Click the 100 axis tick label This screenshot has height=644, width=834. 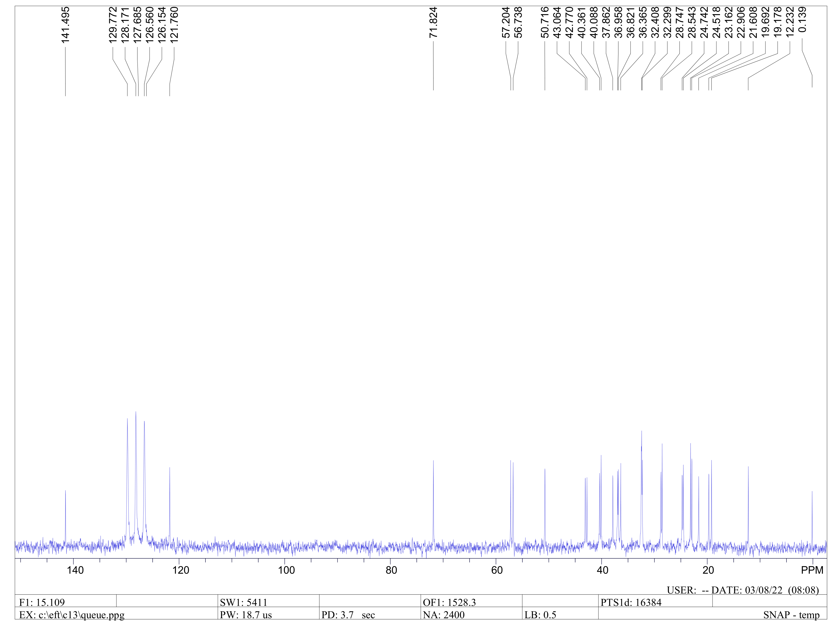286,570
